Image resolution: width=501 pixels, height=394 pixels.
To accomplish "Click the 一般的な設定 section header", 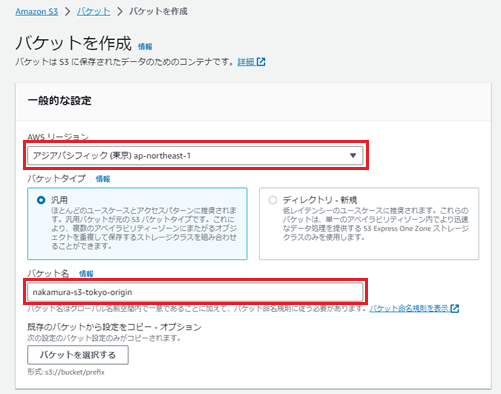I will (x=59, y=101).
